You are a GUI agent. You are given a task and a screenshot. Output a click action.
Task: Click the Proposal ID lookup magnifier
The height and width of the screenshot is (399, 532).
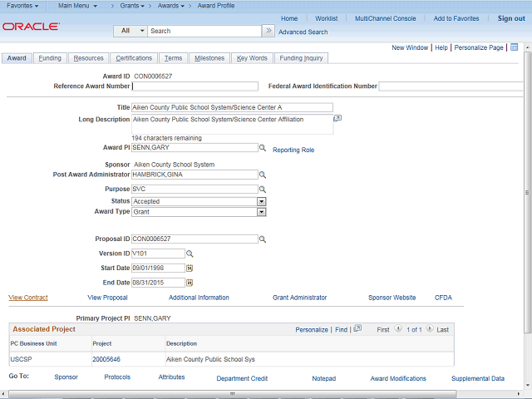262,239
